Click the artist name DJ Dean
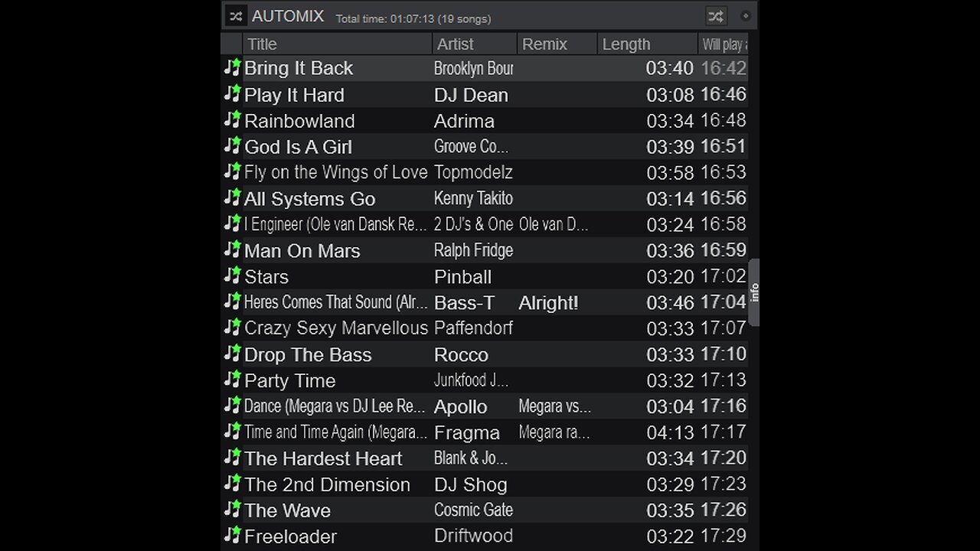 point(471,95)
